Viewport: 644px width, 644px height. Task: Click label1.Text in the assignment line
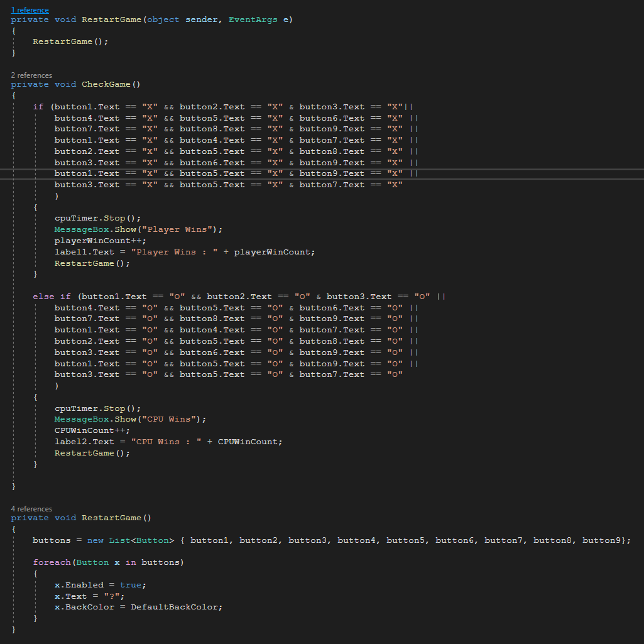coord(84,252)
